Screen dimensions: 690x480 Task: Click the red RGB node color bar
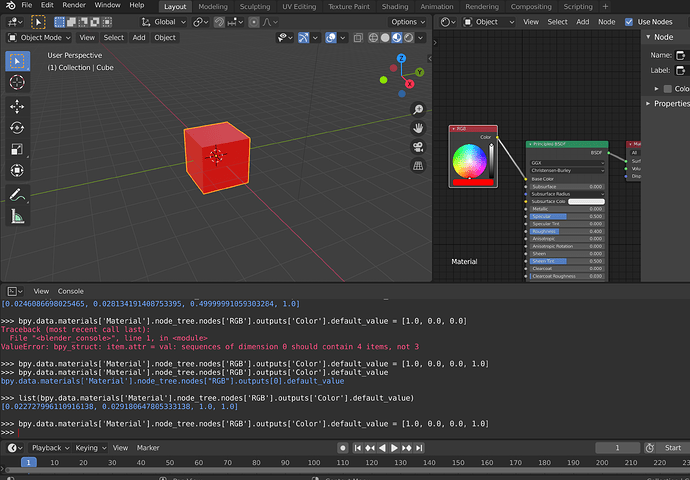pyautogui.click(x=473, y=182)
